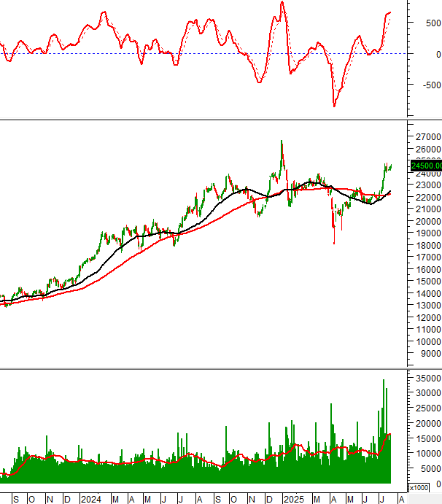Select the M month label right after 2024

115,499
